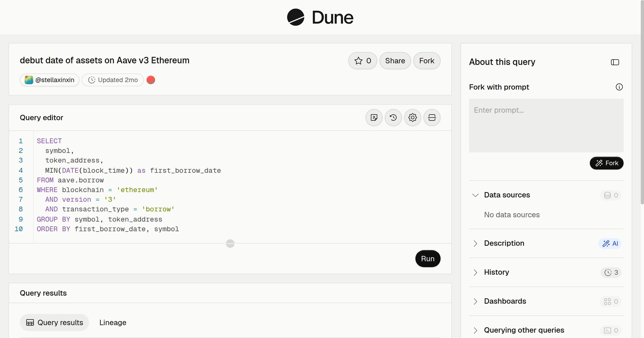Screen dimensions: 644x338
Task: Click the SELECT keyword on line 1
Action: 49,141
